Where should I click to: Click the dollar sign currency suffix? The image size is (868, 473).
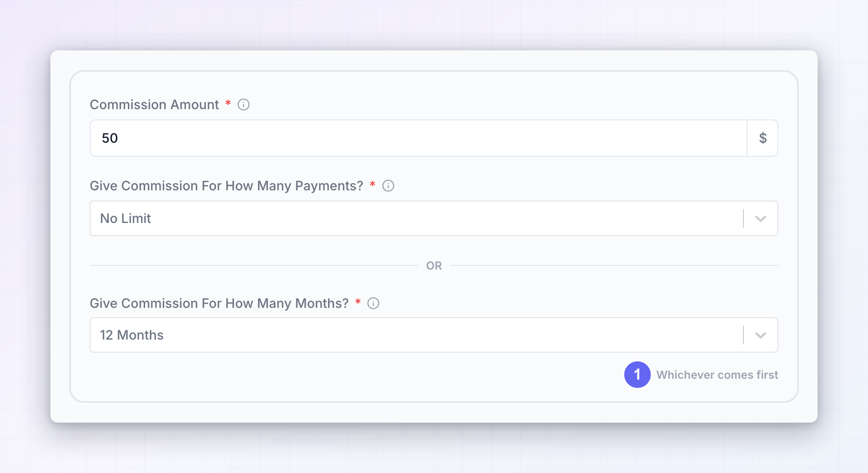(x=763, y=138)
